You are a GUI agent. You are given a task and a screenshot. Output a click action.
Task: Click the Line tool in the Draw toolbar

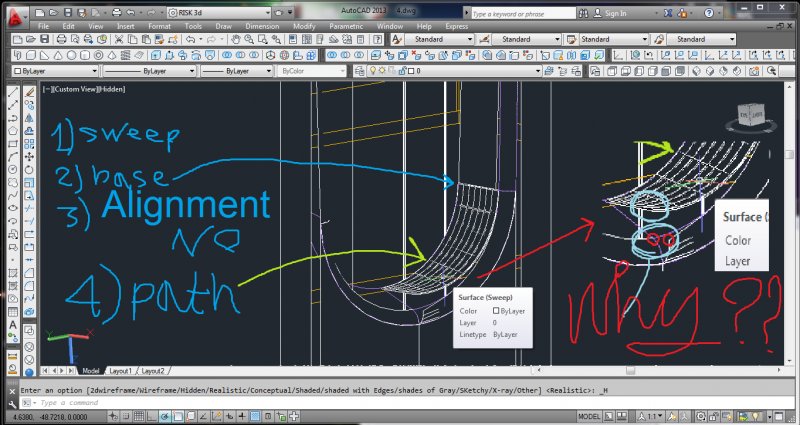click(13, 91)
